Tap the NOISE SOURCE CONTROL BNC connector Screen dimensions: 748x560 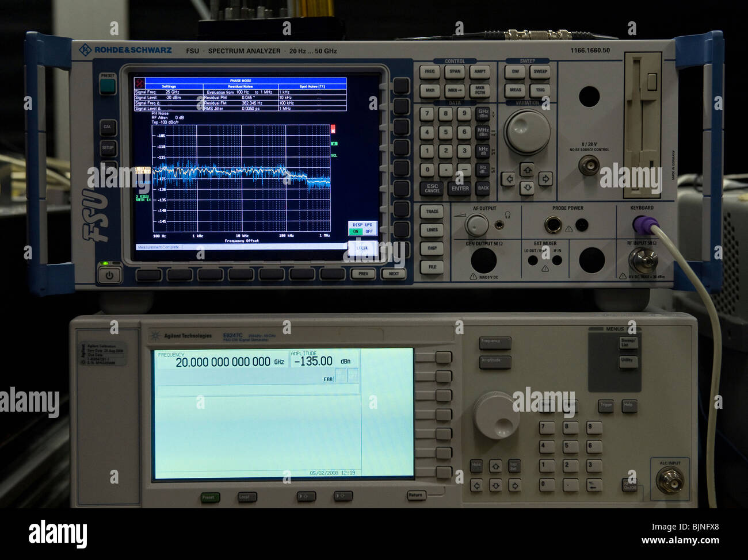point(589,167)
